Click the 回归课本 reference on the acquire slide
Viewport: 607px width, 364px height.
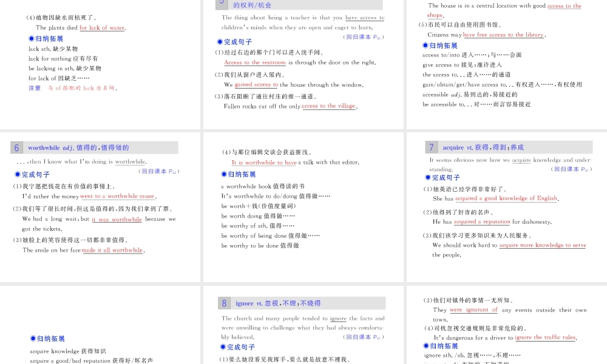tap(571, 169)
